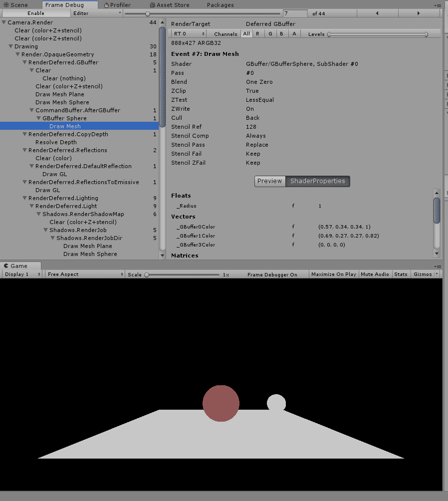Switch to the Preview tab
The image size is (448, 501).
click(269, 181)
